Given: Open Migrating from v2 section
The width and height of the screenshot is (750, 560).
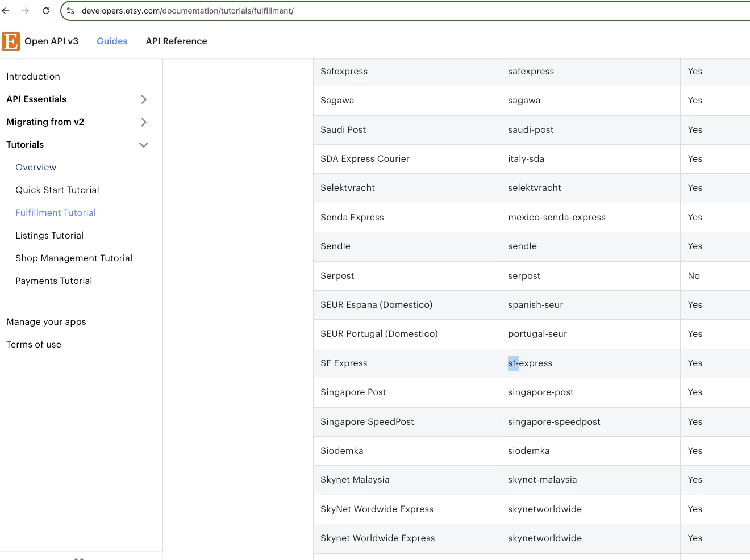Looking at the screenshot, I should point(45,122).
